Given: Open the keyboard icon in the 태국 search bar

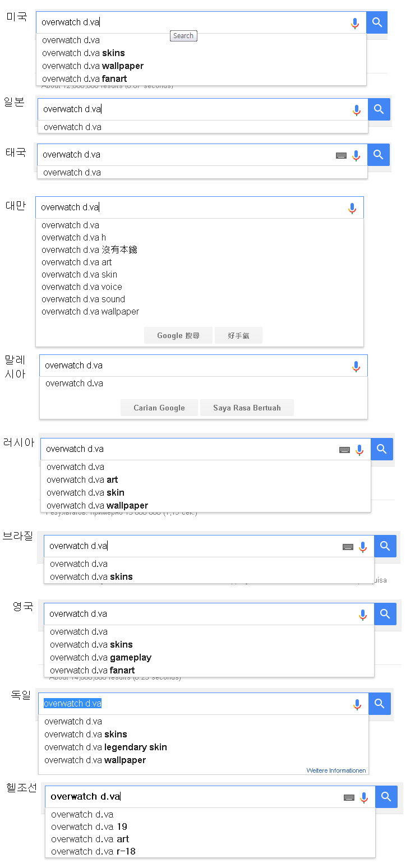Looking at the screenshot, I should (x=341, y=155).
